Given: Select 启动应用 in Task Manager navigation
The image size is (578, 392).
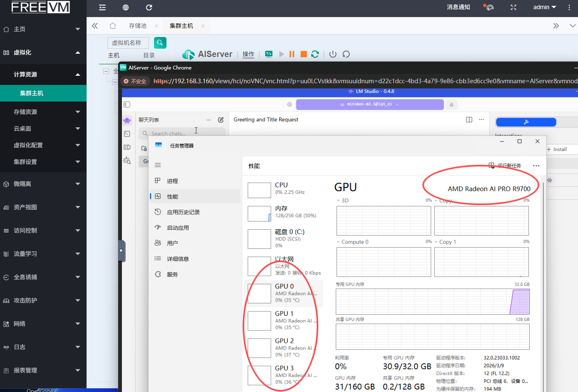Looking at the screenshot, I should click(178, 228).
